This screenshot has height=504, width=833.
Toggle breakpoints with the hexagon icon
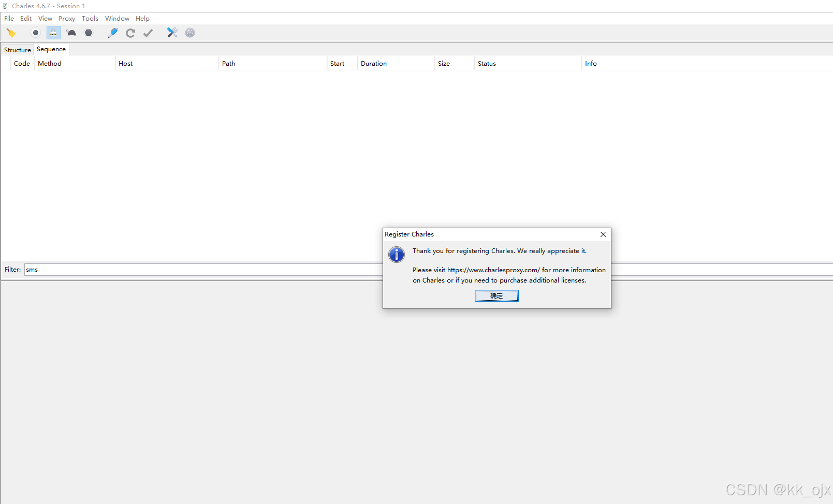(89, 33)
